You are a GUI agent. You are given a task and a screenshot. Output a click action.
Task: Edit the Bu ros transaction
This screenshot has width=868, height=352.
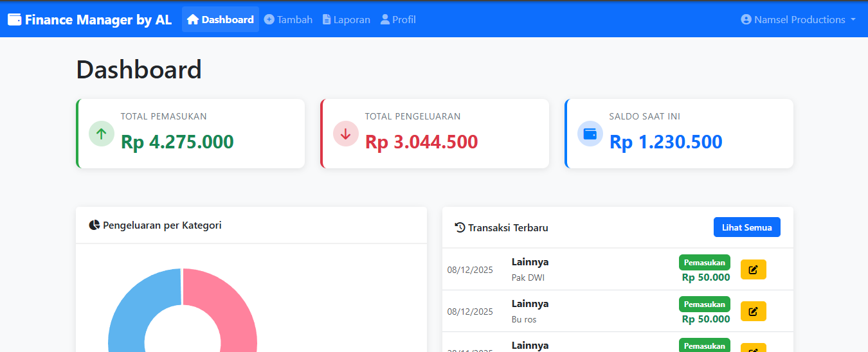[x=753, y=312]
